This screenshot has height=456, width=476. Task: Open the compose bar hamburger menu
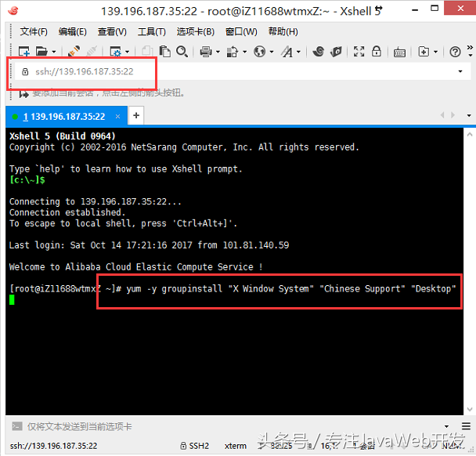466,426
